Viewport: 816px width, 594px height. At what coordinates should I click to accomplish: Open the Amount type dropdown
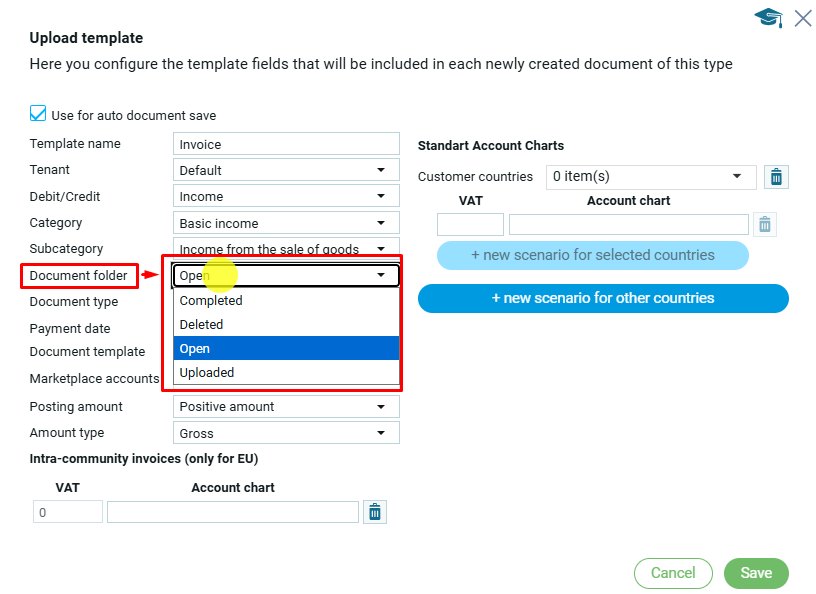[x=286, y=433]
